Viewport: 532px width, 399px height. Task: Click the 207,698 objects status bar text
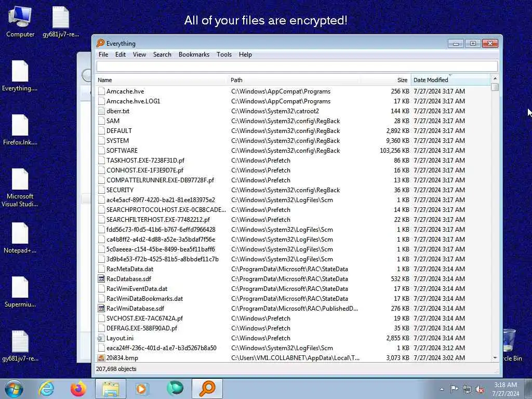coord(116,369)
